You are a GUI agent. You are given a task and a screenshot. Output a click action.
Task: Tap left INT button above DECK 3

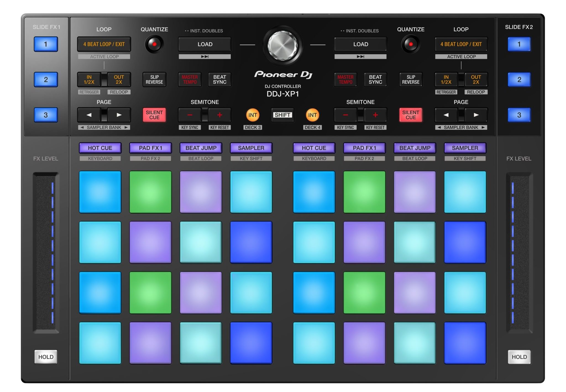tap(253, 115)
